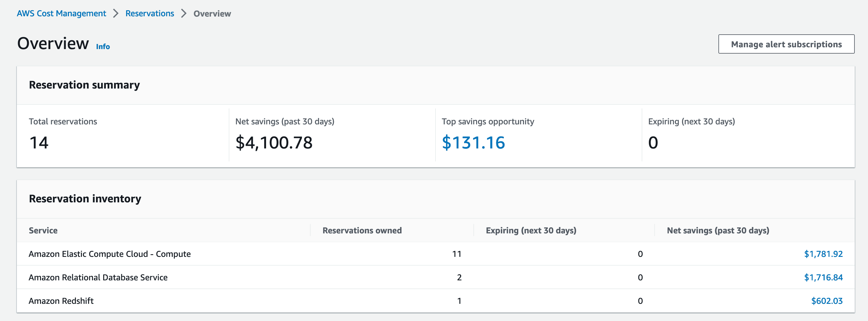
Task: Open the $131.16 top savings opportunity
Action: coord(473,142)
